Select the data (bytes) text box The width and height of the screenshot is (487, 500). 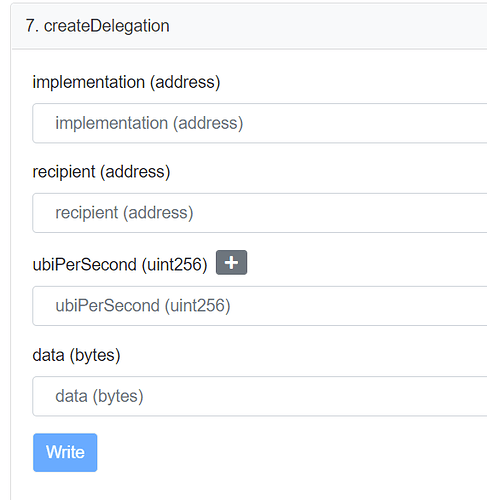(260, 396)
